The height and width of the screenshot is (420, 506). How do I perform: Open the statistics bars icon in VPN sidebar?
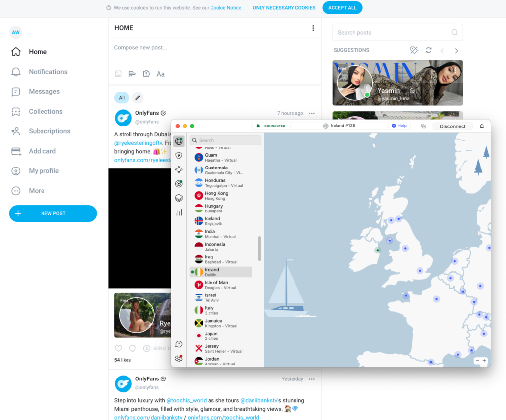[179, 212]
